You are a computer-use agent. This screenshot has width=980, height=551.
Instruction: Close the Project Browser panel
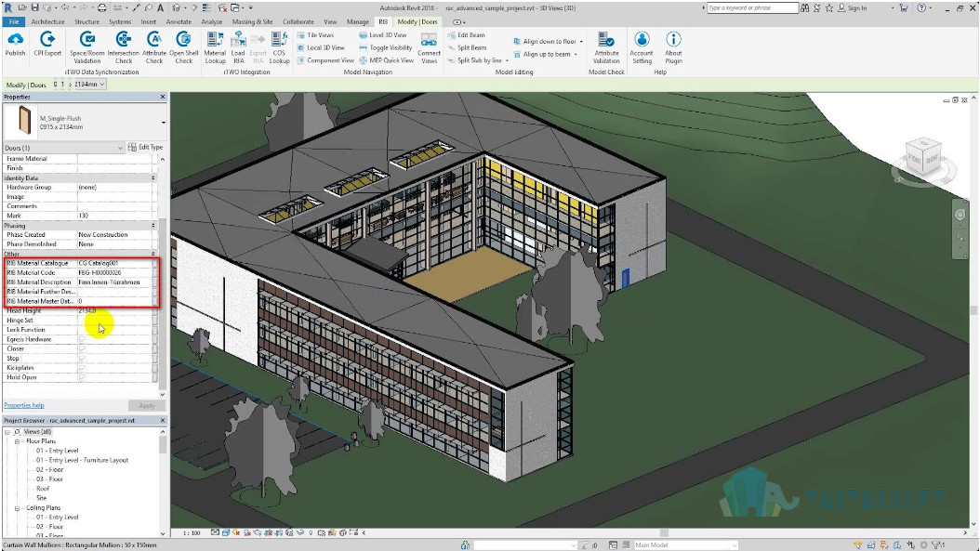[x=163, y=420]
